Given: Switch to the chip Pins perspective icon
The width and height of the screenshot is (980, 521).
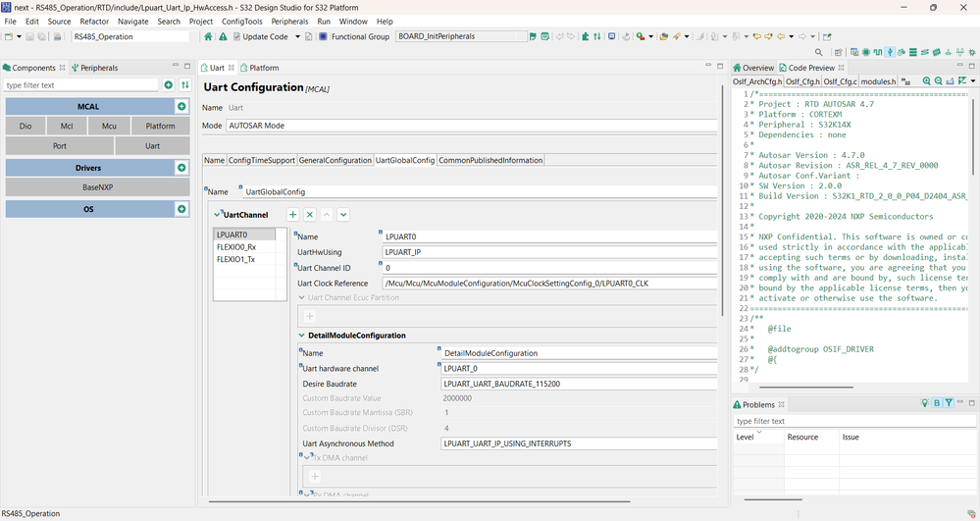Looking at the screenshot, I should coord(866,53).
